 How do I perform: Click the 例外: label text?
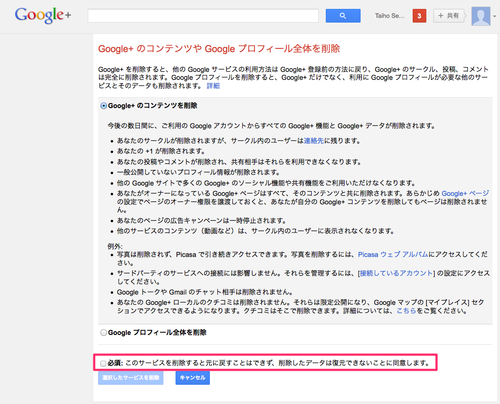pos(115,246)
